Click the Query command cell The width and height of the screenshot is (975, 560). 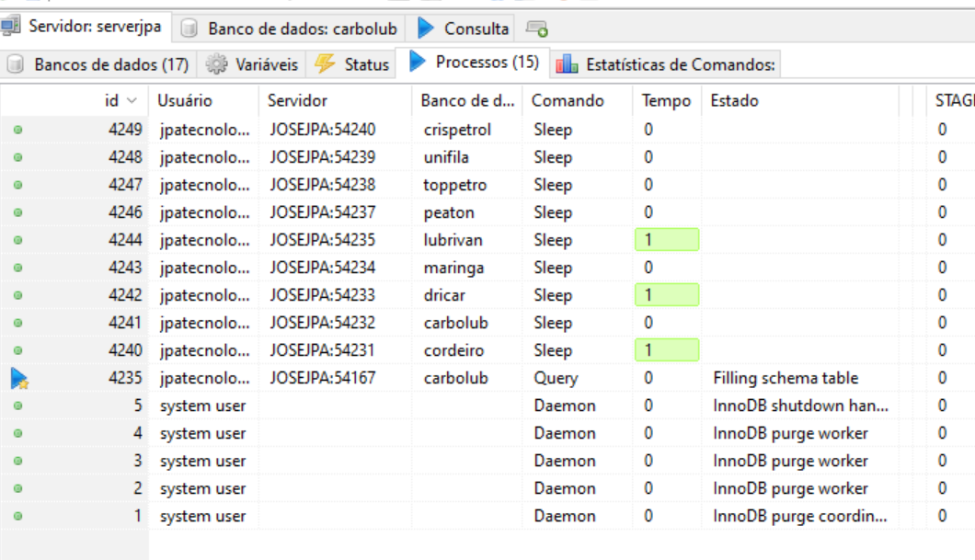577,378
